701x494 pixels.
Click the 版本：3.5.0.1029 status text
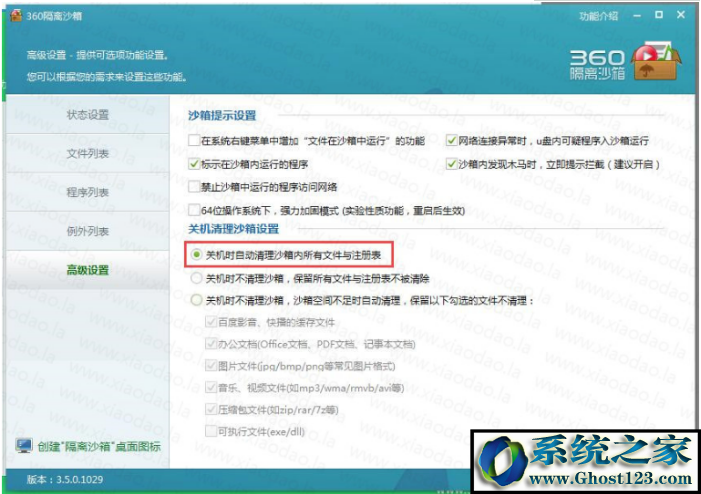click(x=65, y=480)
